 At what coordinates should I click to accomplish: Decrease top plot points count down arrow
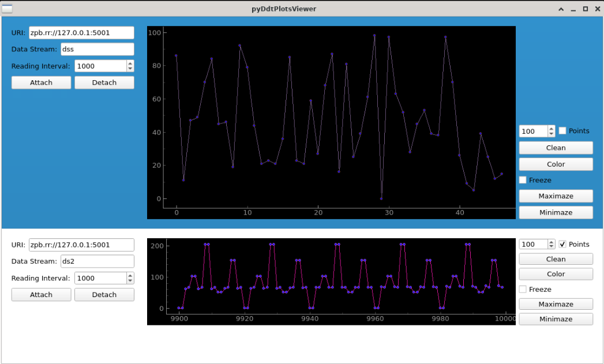552,134
